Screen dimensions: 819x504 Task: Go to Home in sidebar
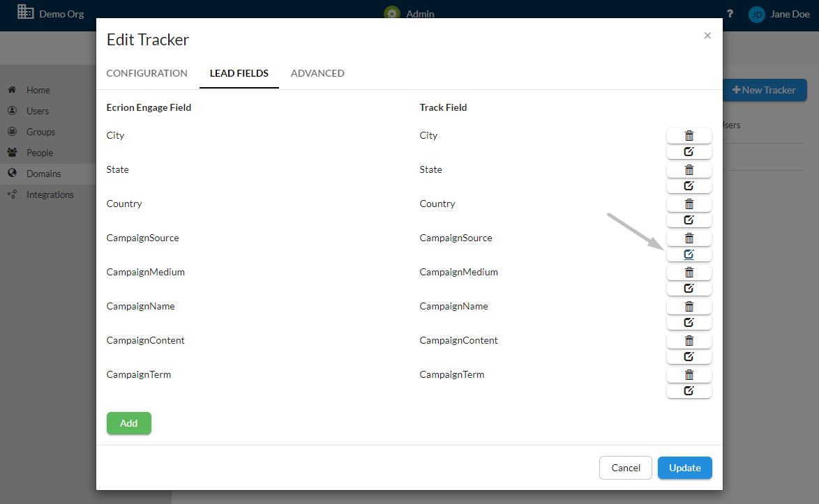click(38, 90)
